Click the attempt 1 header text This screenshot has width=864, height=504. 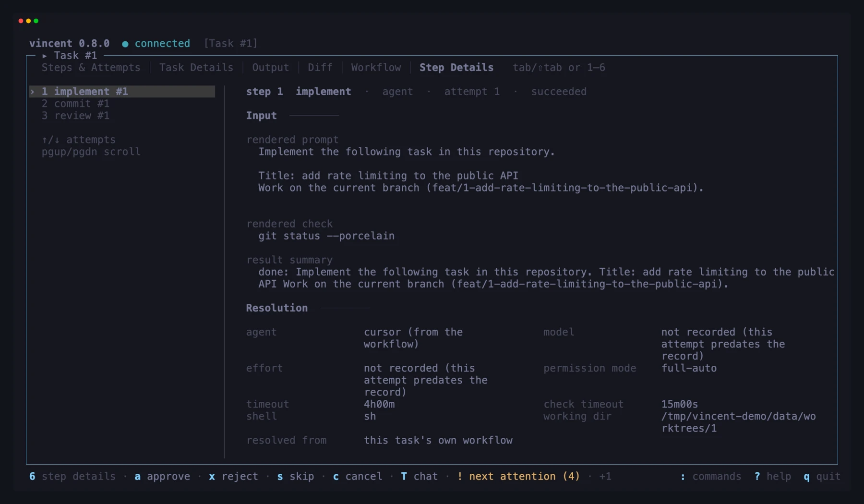472,92
